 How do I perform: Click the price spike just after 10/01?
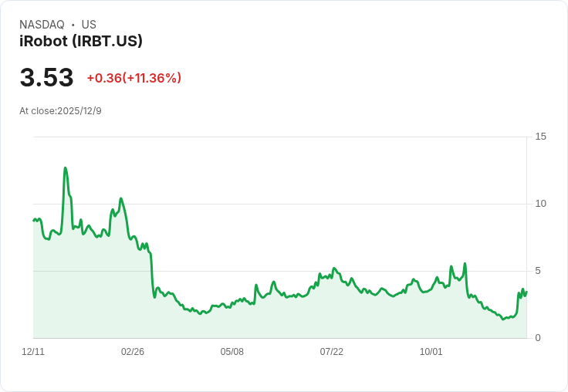pos(465,264)
